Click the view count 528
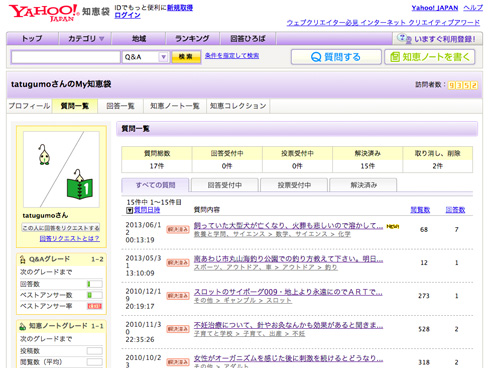The width and height of the screenshot is (490, 368). point(424,329)
